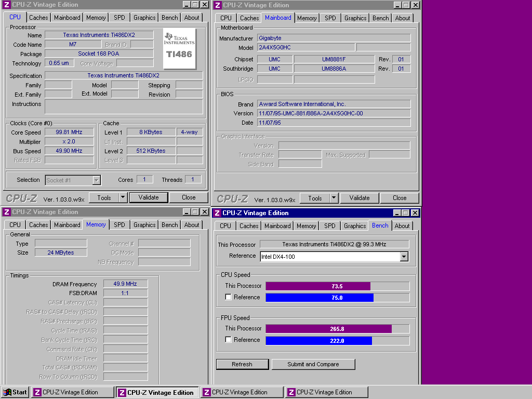Click the Bus Speed value 49.90 MHz

coord(69,151)
